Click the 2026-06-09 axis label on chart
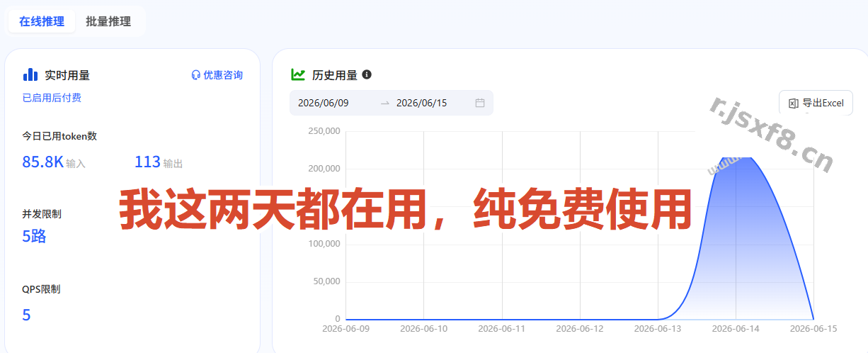868x353 pixels. coord(346,329)
